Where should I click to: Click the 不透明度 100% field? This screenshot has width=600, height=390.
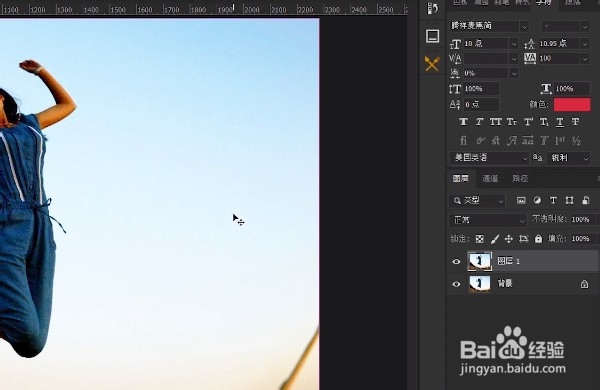583,220
